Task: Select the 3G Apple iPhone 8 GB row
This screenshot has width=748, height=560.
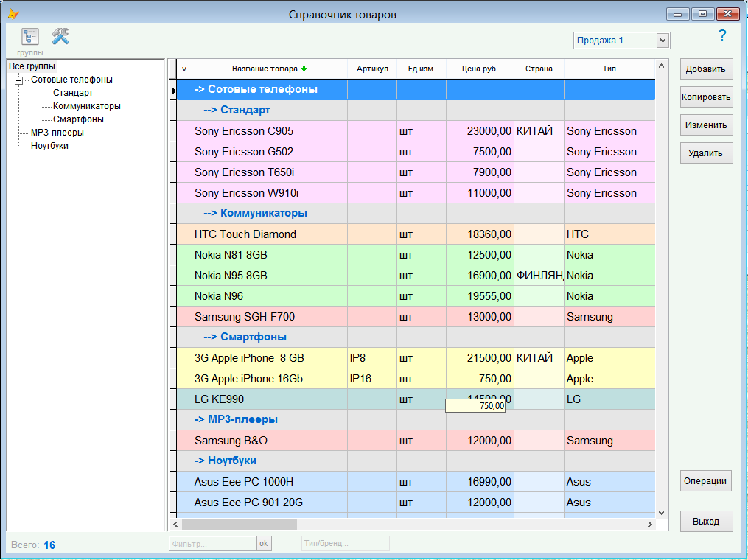Action: point(416,358)
